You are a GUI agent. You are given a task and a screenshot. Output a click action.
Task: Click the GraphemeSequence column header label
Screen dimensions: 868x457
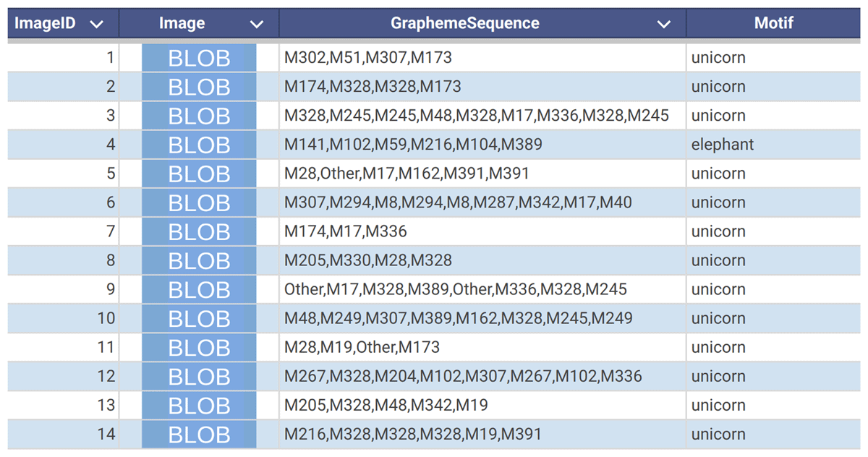tap(465, 23)
